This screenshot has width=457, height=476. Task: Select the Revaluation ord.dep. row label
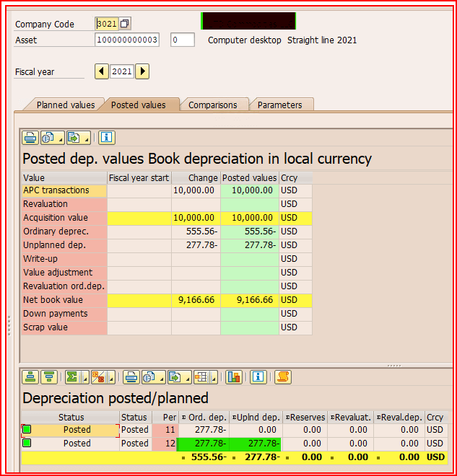pos(64,286)
